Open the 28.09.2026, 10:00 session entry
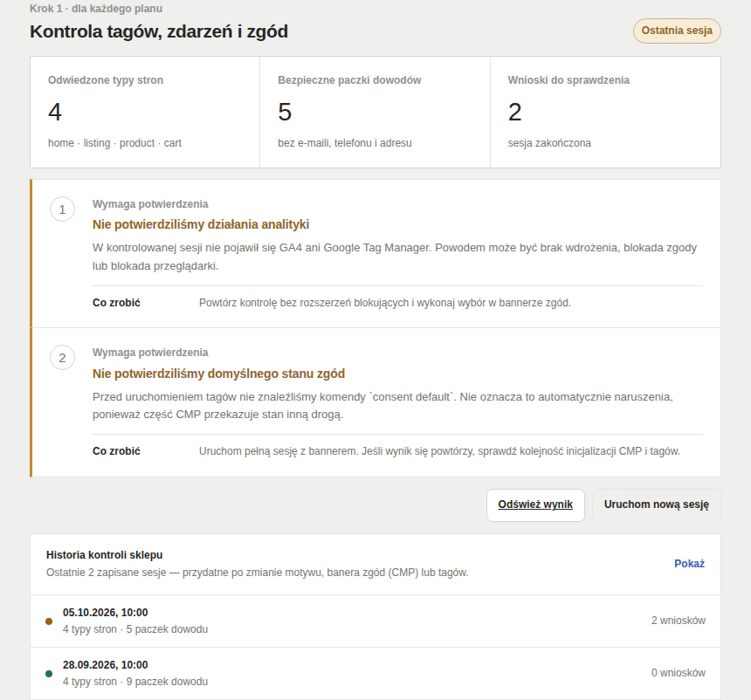This screenshot has width=751, height=700. click(375, 673)
